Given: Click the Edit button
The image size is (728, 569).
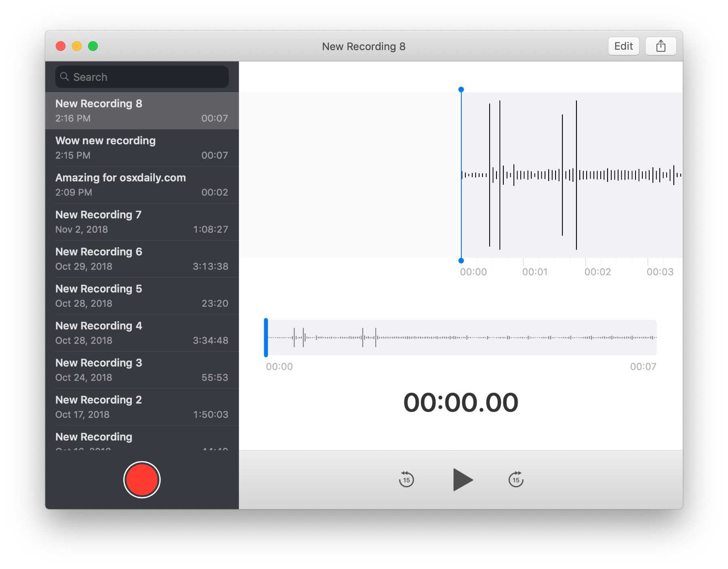Looking at the screenshot, I should [623, 46].
